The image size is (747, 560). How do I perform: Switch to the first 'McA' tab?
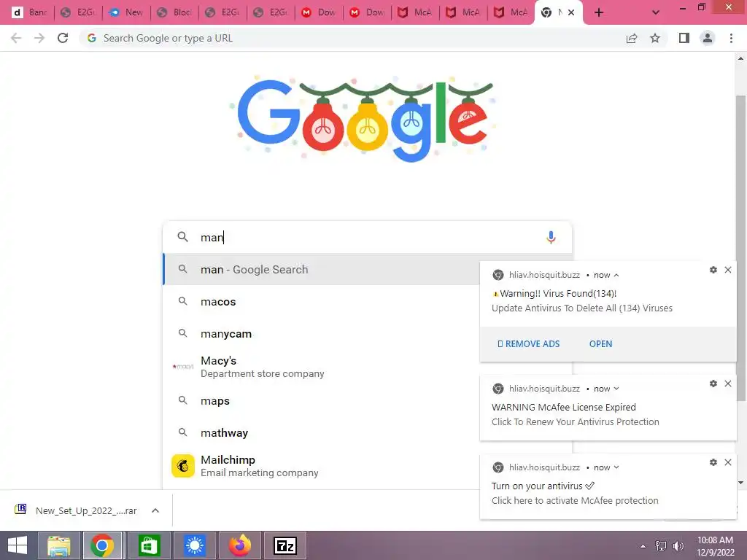coord(415,12)
